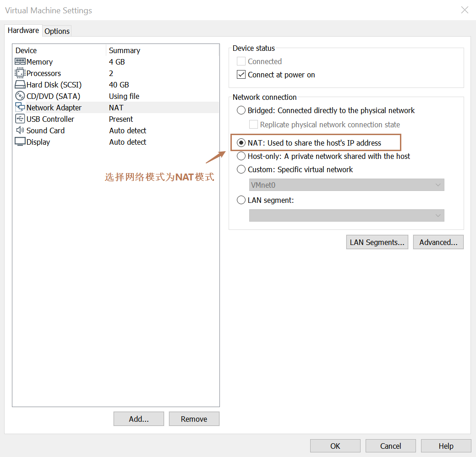The image size is (476, 457).
Task: Click the Summary column header
Action: tap(163, 50)
